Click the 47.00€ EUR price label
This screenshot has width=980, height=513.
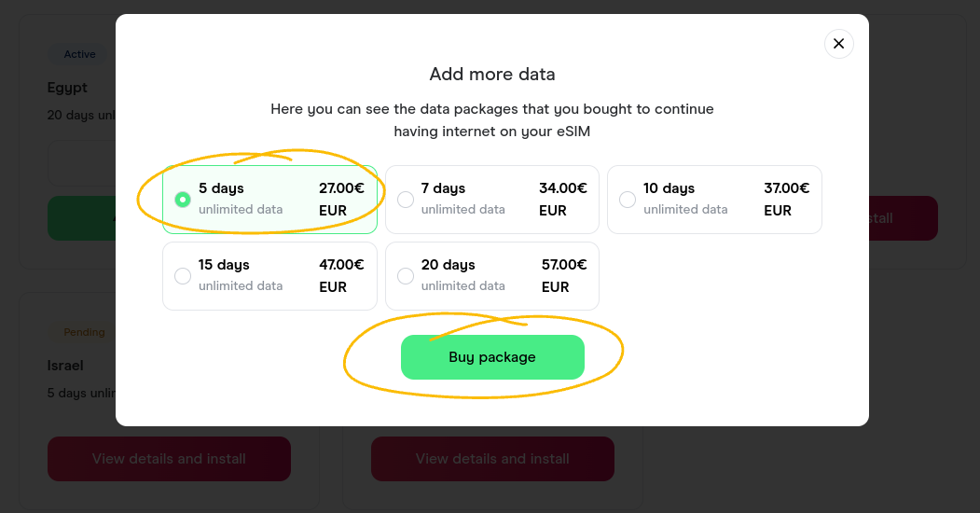(x=341, y=275)
